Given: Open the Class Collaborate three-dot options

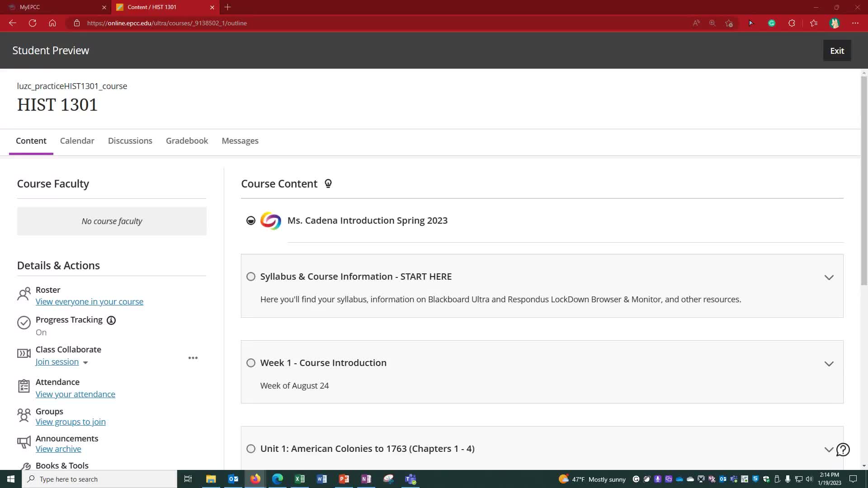Looking at the screenshot, I should [x=193, y=358].
